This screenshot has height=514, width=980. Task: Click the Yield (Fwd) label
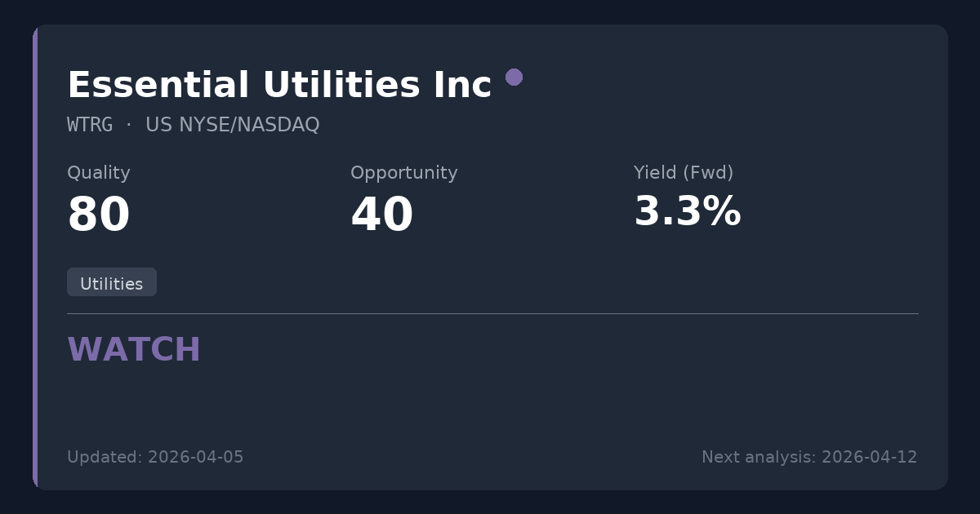[683, 173]
